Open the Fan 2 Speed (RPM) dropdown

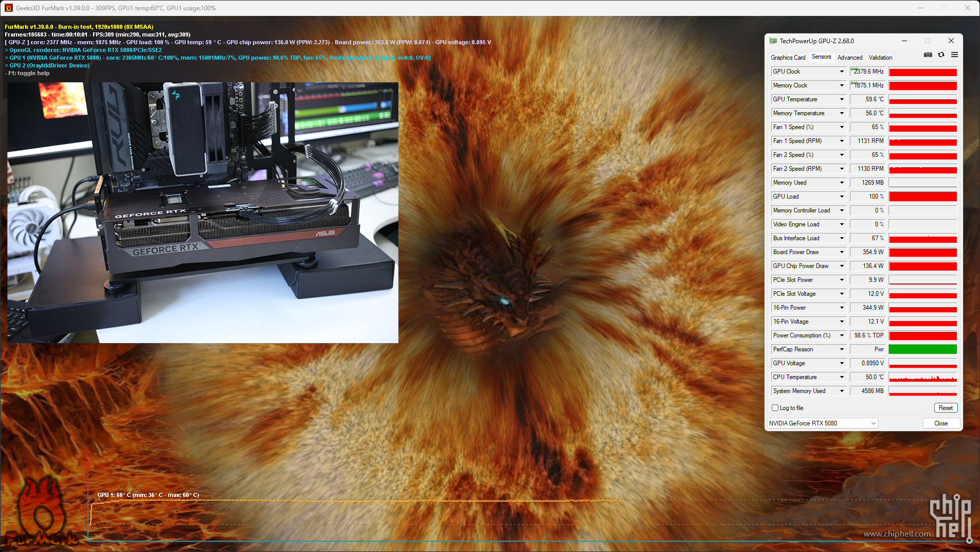[842, 169]
